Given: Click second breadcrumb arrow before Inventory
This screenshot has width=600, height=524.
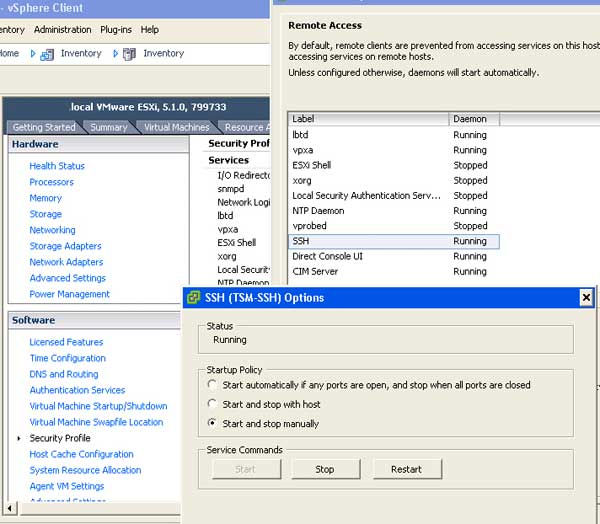Looking at the screenshot, I should (115, 54).
